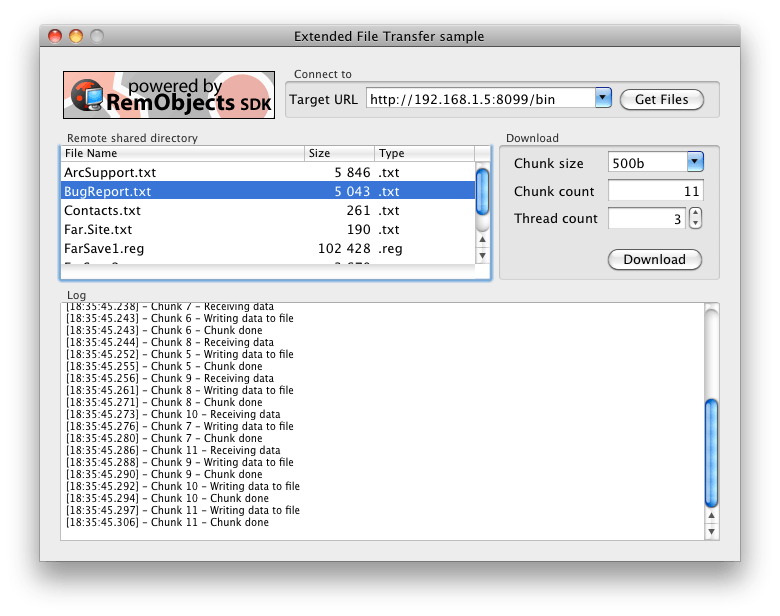Click log line 'Chunk 9 - Chunk done'
Screen dimensions: 780x616
(x=165, y=474)
